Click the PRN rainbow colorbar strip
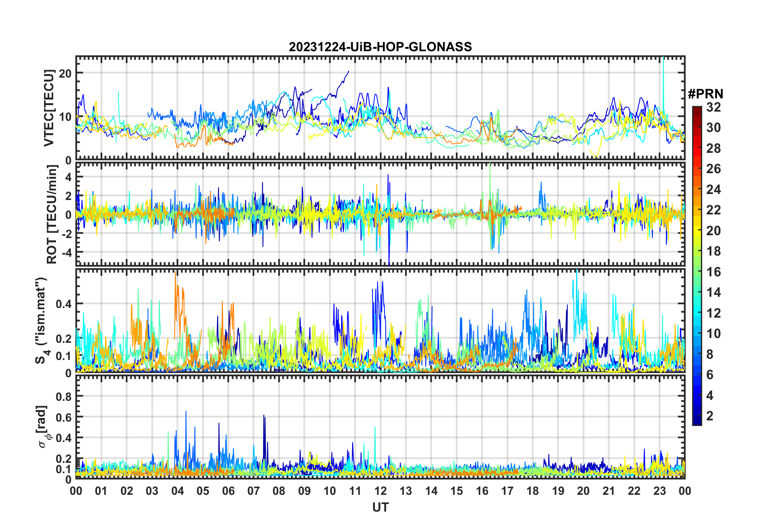This screenshot has height=532, width=761. tap(697, 266)
